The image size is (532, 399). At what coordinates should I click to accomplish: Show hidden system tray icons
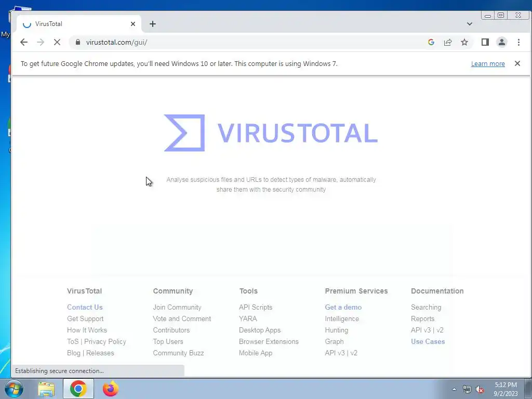[x=454, y=390]
